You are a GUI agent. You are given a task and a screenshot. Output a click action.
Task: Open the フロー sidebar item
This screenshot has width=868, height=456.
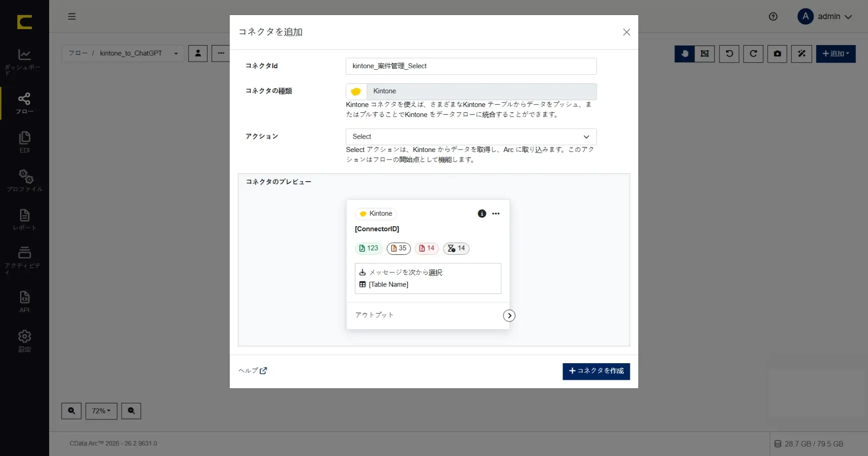(24, 103)
